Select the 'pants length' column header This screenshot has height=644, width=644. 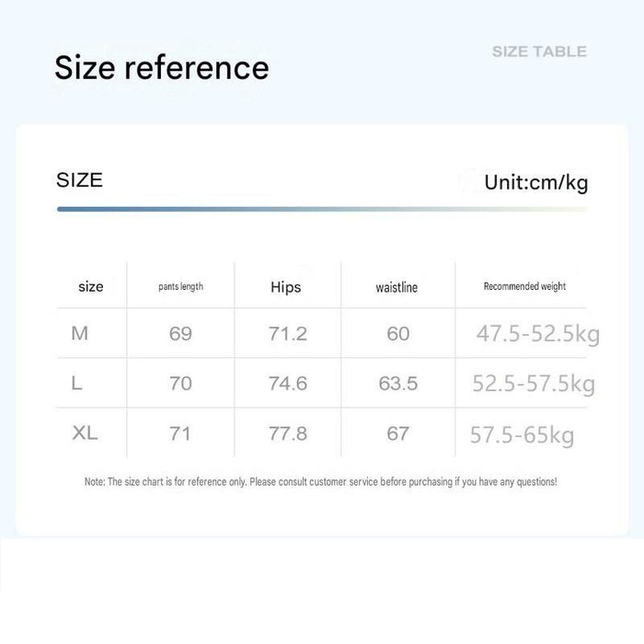coord(180,286)
